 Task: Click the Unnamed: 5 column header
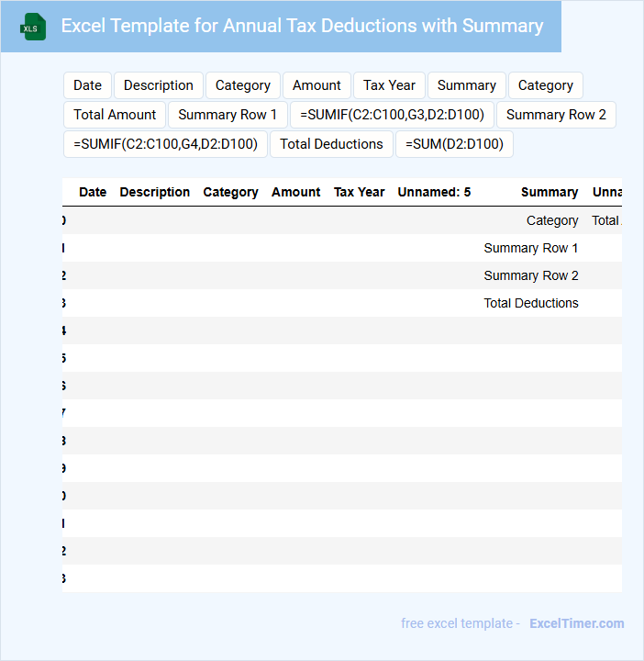click(x=434, y=192)
